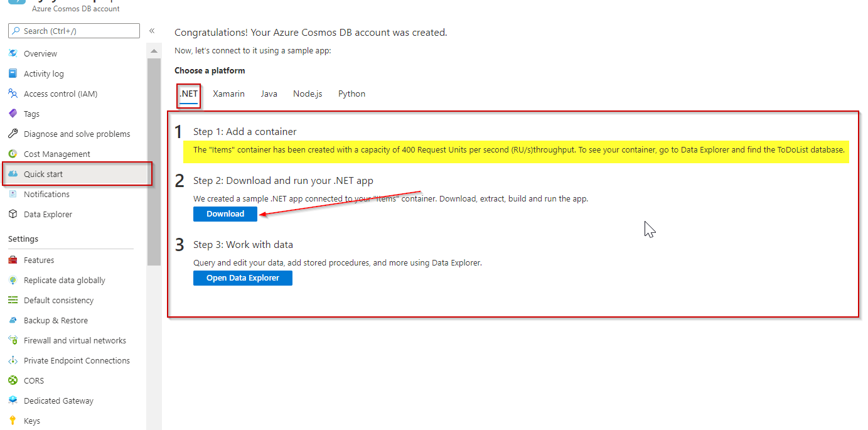The height and width of the screenshot is (430, 868).
Task: Click the Keys key icon
Action: tap(13, 421)
